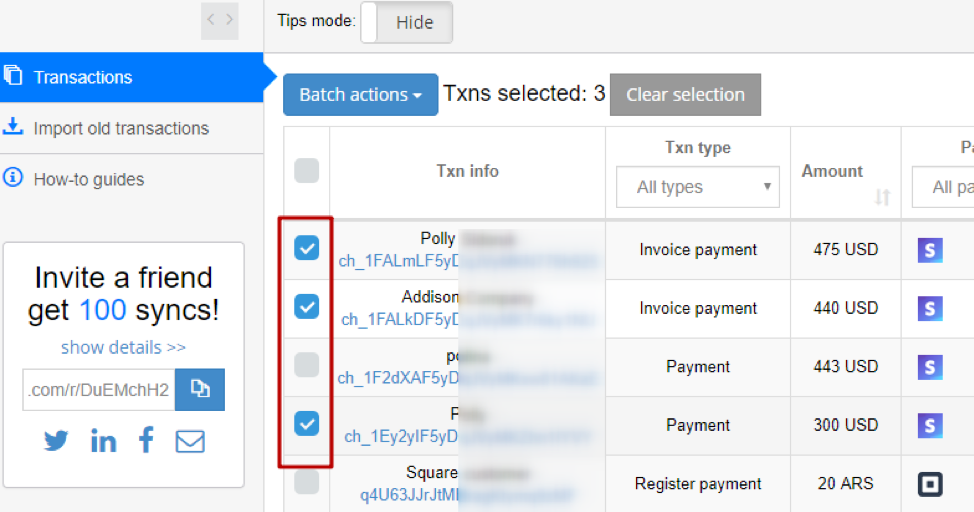Click the Txn info column header

tap(467, 171)
